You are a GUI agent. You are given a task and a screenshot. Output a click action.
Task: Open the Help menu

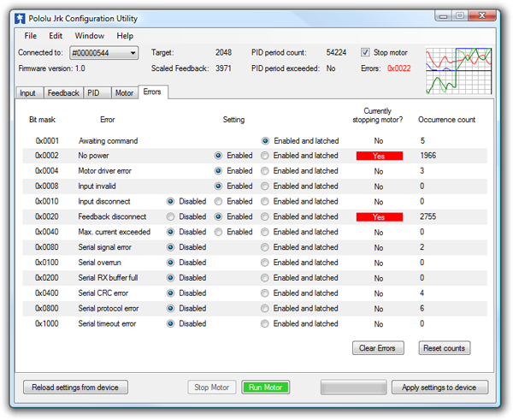click(125, 36)
